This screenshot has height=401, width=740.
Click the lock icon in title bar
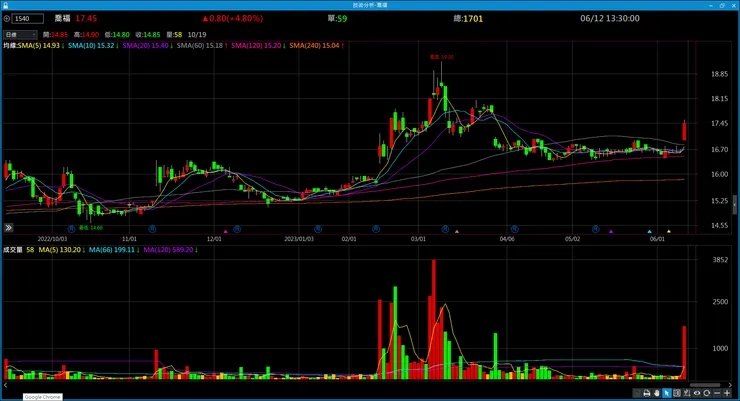point(5,5)
